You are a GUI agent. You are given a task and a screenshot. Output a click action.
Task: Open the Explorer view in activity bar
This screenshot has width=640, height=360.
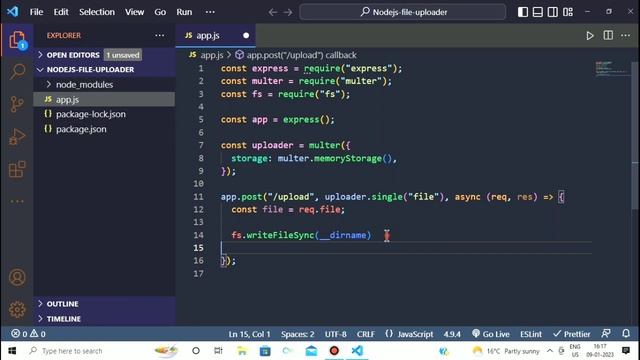pyautogui.click(x=17, y=40)
